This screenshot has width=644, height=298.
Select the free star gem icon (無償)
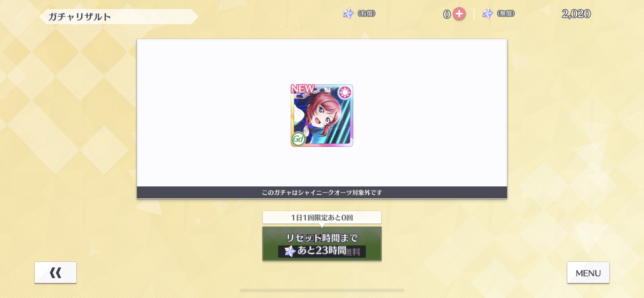point(487,14)
